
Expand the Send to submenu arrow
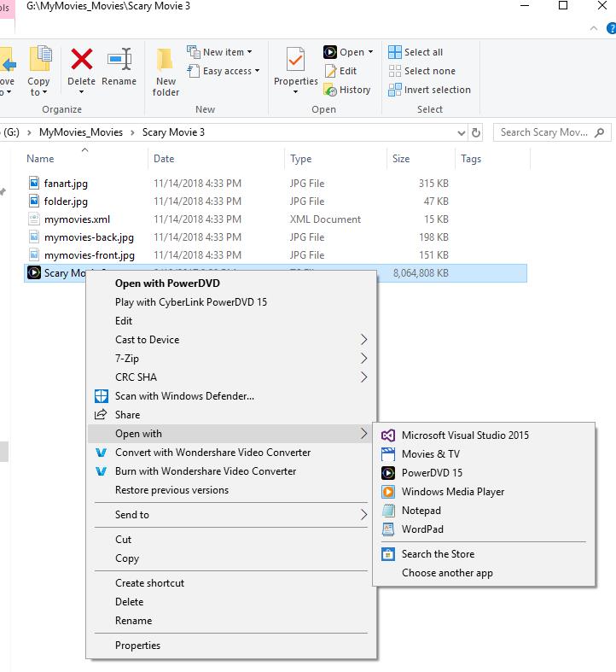click(x=363, y=515)
